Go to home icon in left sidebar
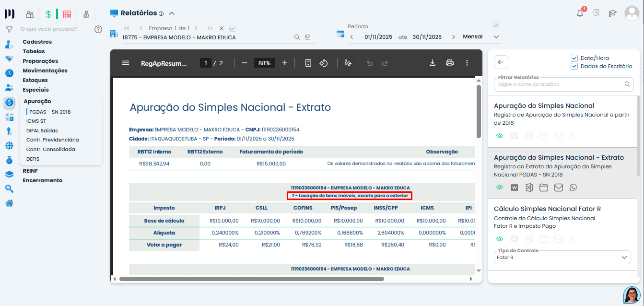This screenshot has height=306, width=644. pyautogui.click(x=9, y=203)
